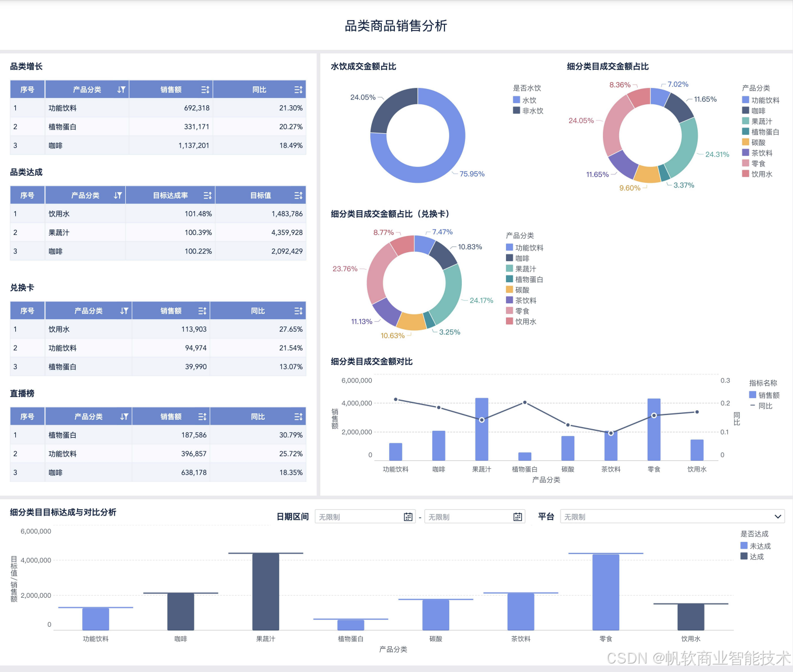Click filter icon in 直播榜 产品分类 header

[x=124, y=417]
